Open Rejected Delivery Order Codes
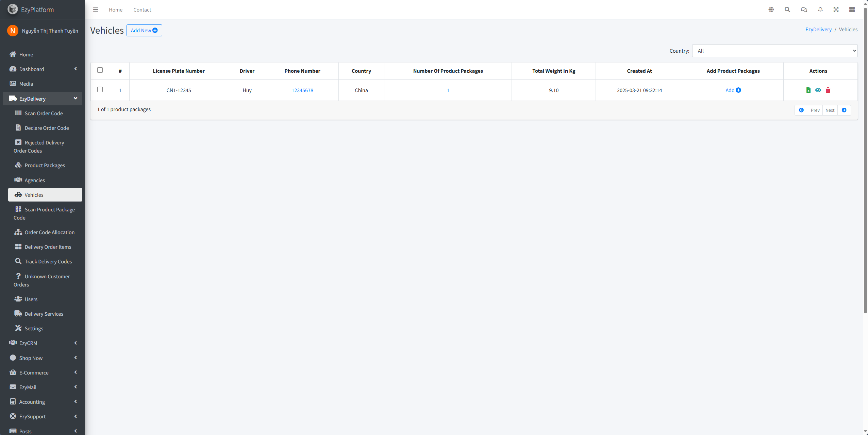Viewport: 868px width, 435px height. tap(45, 146)
